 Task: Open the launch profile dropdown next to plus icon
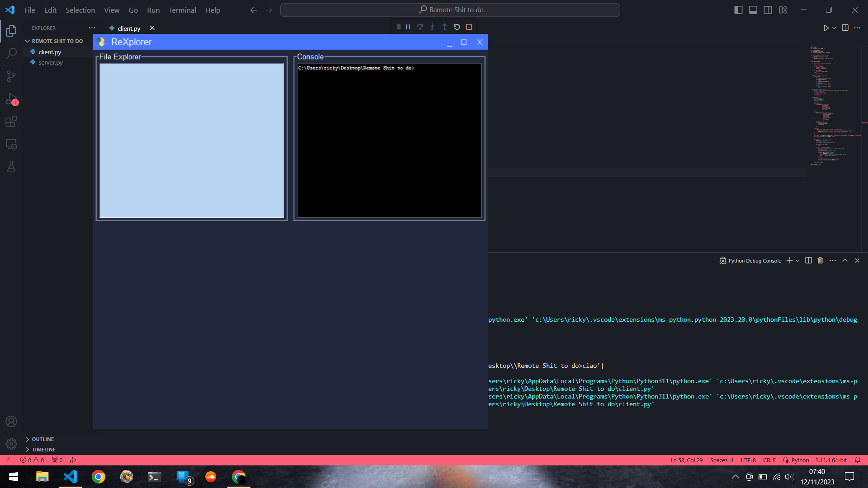pyautogui.click(x=797, y=260)
